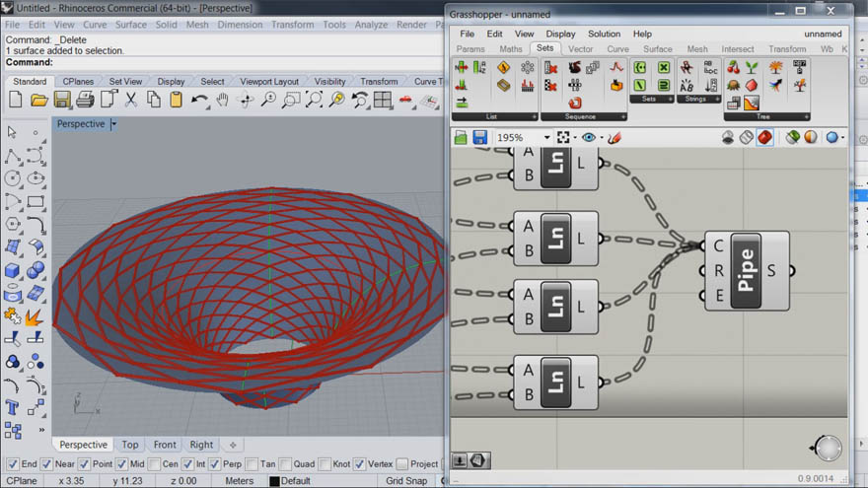Click the Grasshopper sketch pencil icon
Viewport: 868px width, 488px height.
coord(614,137)
